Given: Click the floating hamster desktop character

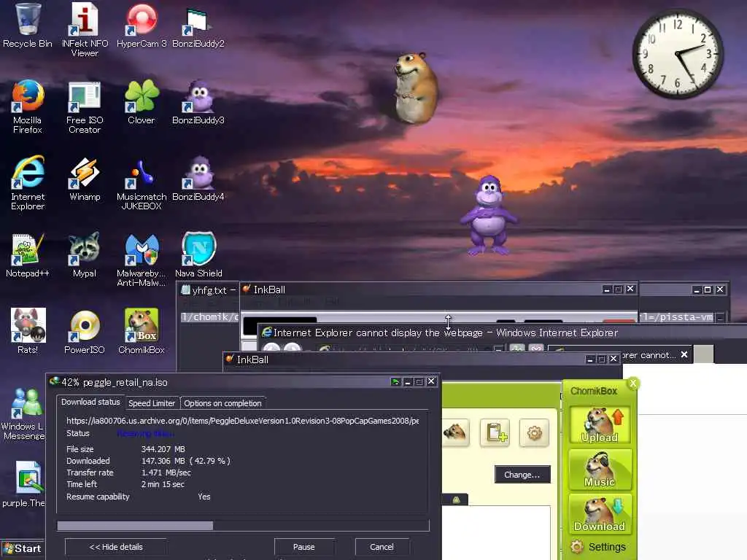Looking at the screenshot, I should [x=415, y=87].
